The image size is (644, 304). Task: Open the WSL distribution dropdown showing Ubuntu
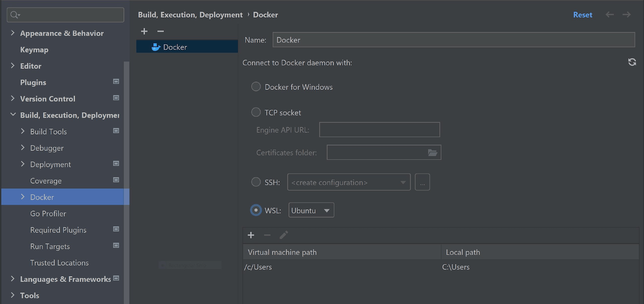point(311,211)
